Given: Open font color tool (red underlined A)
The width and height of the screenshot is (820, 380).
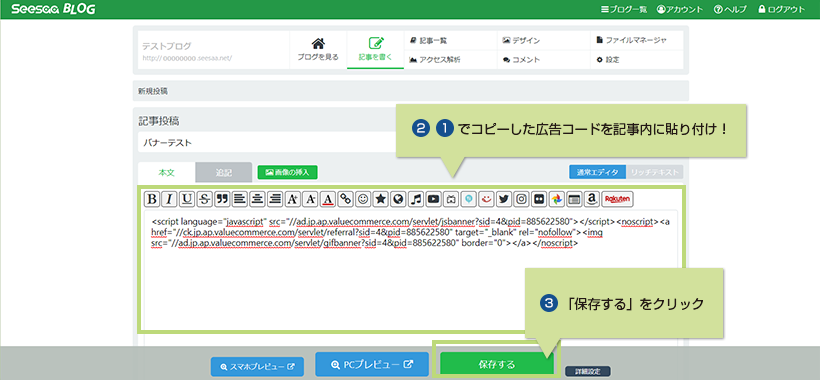Looking at the screenshot, I should click(328, 199).
